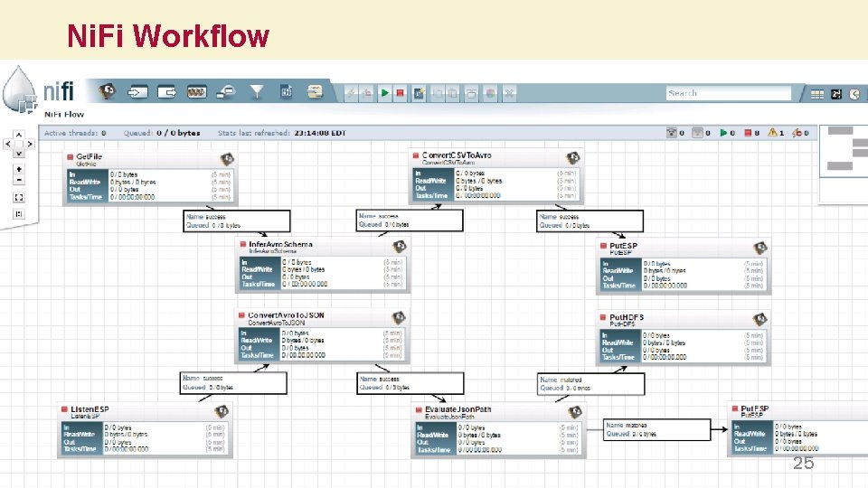Click the zoom in plus button

pos(19,169)
